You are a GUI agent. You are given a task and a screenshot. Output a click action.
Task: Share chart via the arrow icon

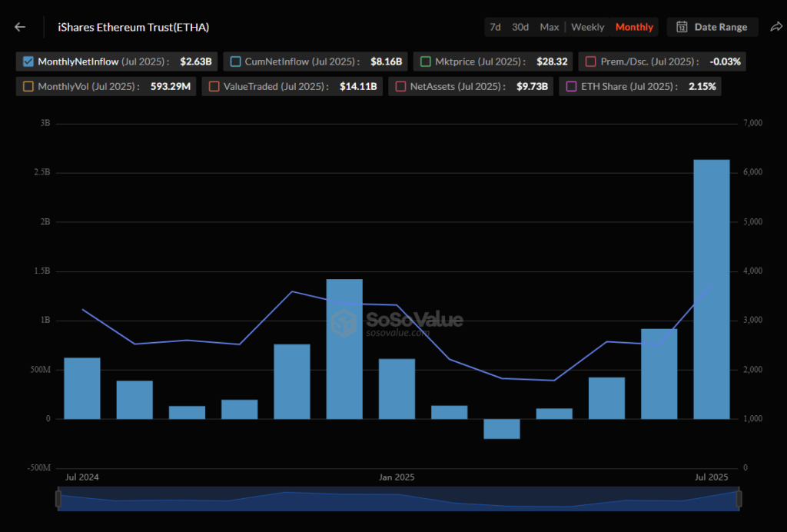click(x=776, y=27)
